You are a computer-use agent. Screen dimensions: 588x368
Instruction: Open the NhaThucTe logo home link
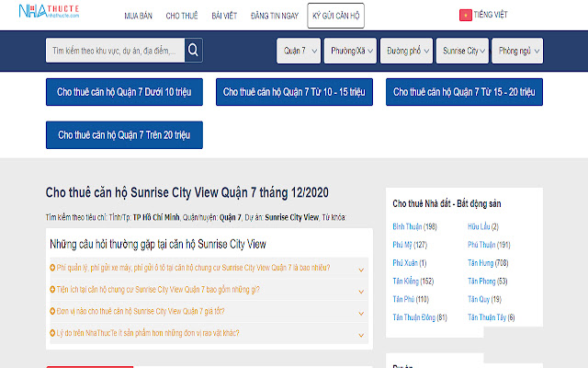pyautogui.click(x=49, y=12)
